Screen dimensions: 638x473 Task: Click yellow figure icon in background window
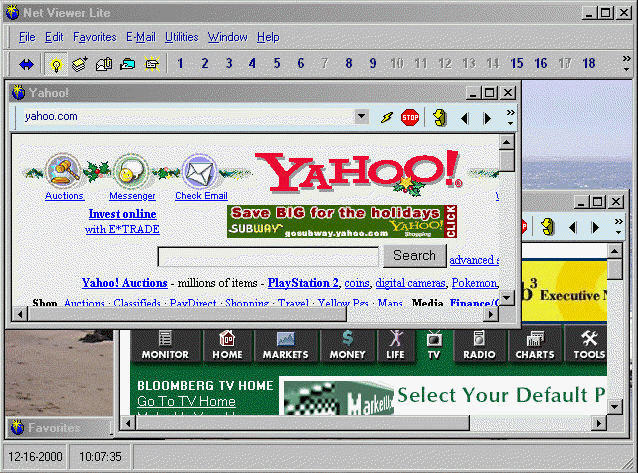click(548, 227)
